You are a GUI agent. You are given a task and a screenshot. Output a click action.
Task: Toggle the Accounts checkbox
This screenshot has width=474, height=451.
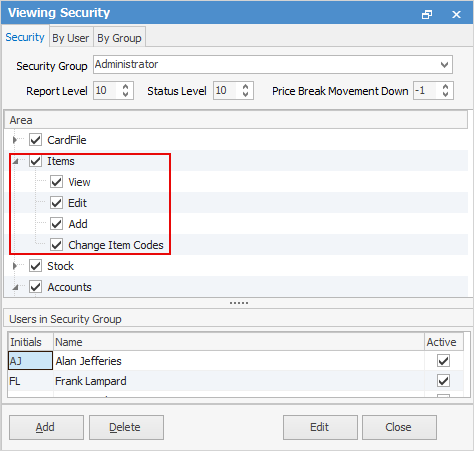(35, 287)
